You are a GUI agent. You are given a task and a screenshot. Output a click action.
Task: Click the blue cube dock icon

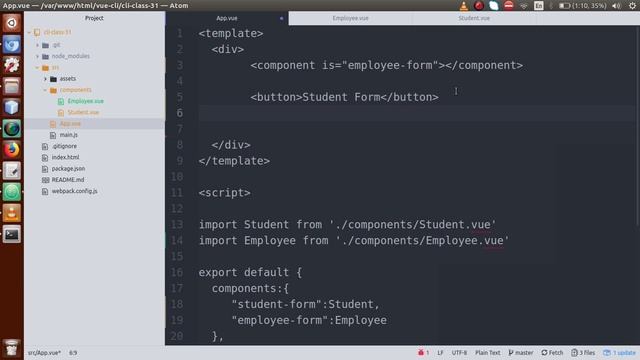(x=11, y=107)
